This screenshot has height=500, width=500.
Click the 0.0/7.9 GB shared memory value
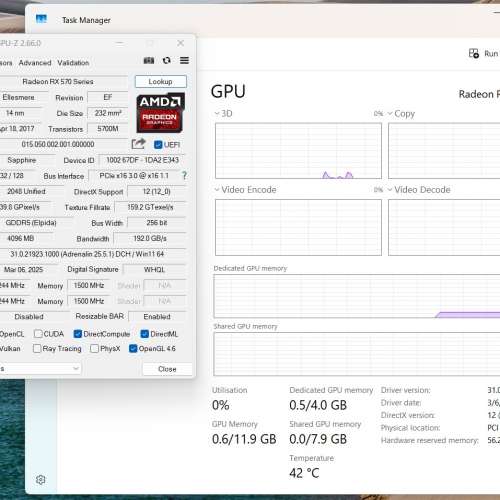[x=318, y=439]
